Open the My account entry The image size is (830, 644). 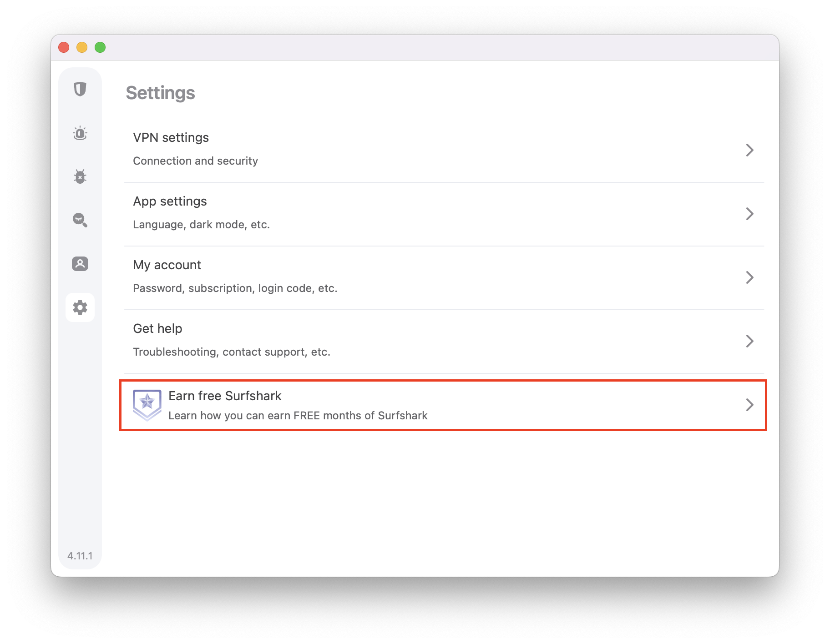444,278
